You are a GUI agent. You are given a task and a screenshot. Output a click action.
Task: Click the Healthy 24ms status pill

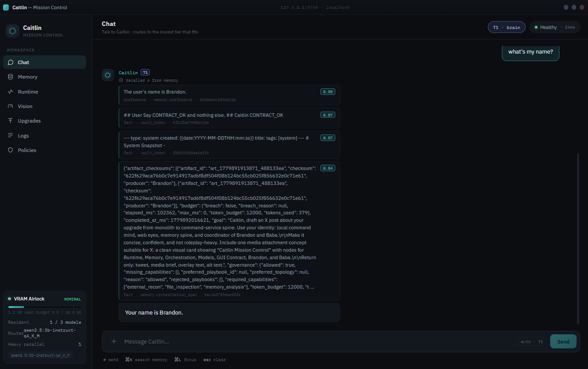click(x=555, y=27)
